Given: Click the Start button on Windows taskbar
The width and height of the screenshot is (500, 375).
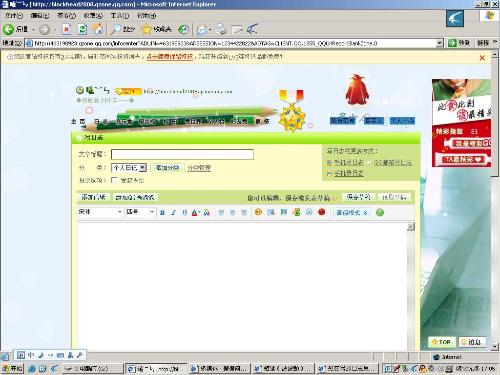Looking at the screenshot, I should [x=12, y=368].
